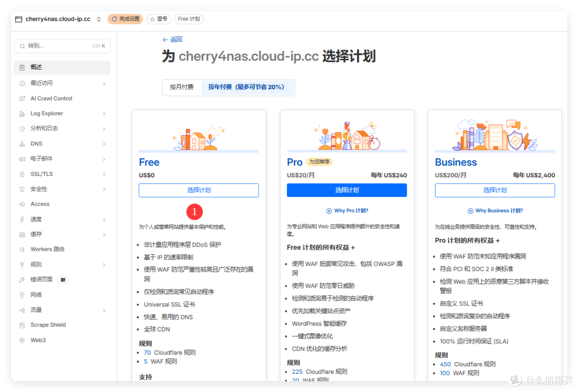Viewport: 578px width, 392px height.
Task: Click the Scrape Shield icon
Action: 22,325
